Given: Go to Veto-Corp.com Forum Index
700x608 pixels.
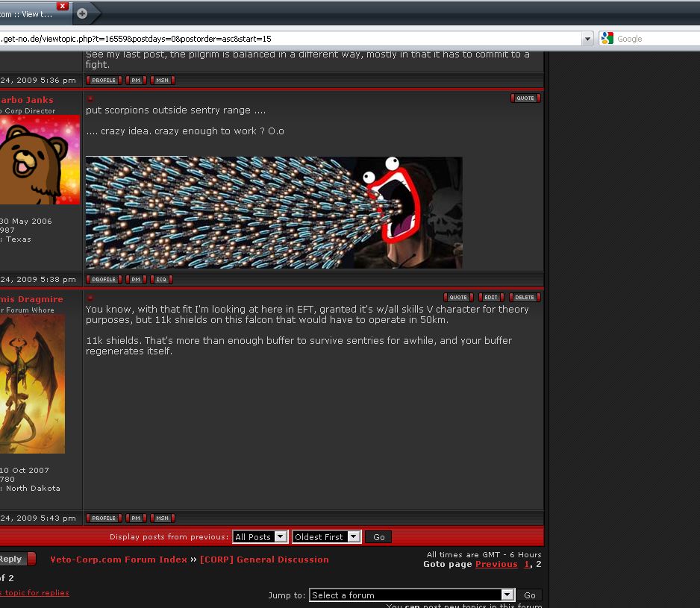Looking at the screenshot, I should click(x=119, y=560).
